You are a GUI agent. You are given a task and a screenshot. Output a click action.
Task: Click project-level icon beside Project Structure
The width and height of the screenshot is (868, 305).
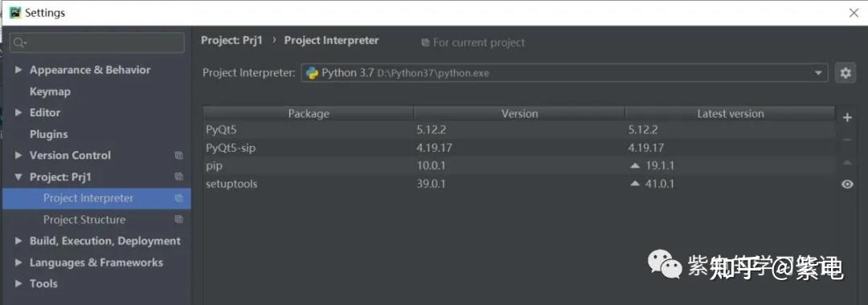click(x=178, y=219)
